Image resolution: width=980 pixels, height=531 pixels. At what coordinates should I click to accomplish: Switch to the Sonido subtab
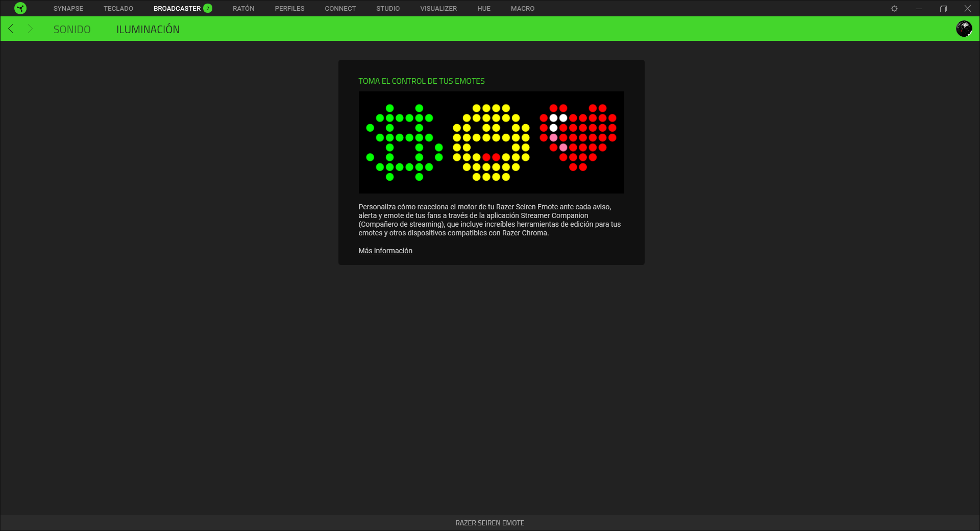(72, 30)
